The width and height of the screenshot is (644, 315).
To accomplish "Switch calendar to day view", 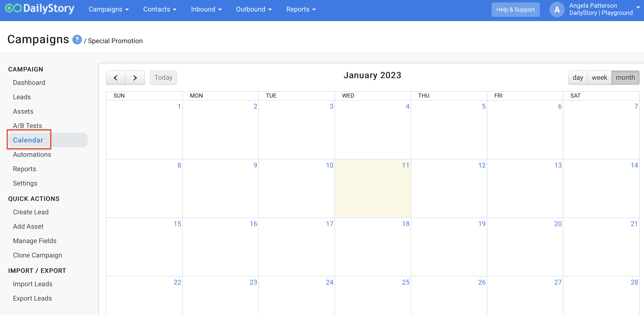I will (x=578, y=78).
